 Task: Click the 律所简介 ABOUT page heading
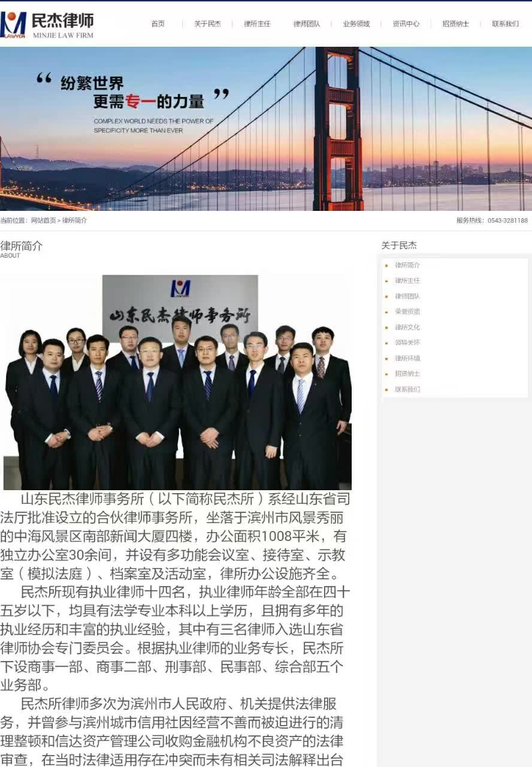pyautogui.click(x=22, y=249)
